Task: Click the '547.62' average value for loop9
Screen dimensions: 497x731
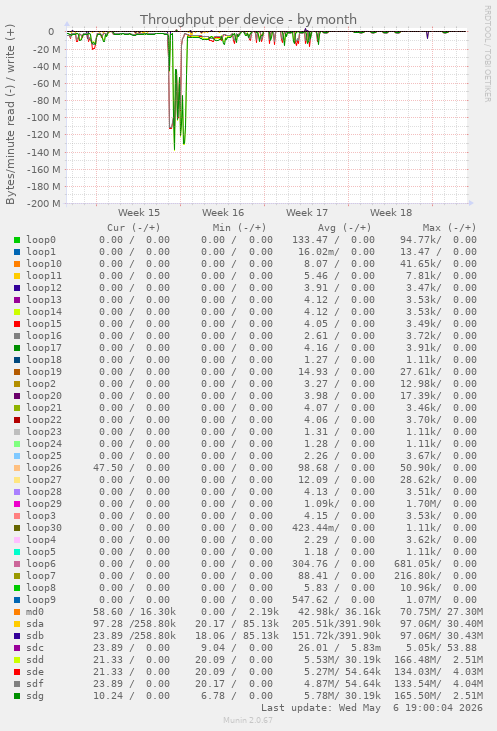Action: click(310, 600)
